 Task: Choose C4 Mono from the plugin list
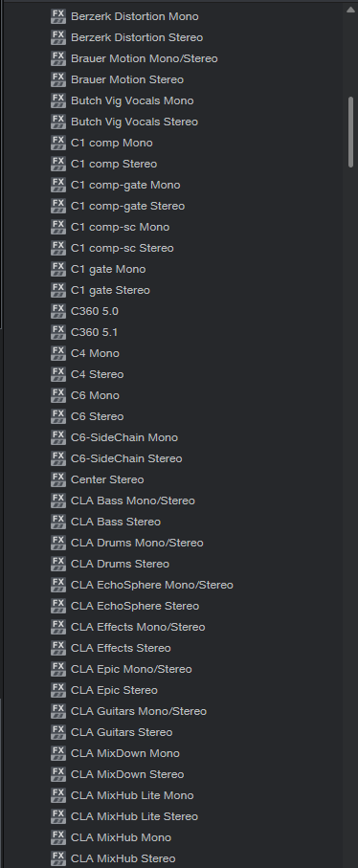coord(95,353)
